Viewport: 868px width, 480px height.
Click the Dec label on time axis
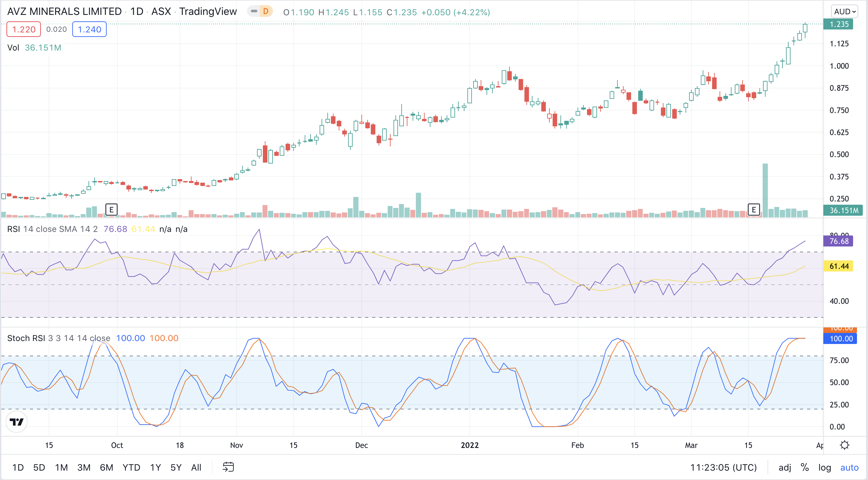(x=361, y=445)
